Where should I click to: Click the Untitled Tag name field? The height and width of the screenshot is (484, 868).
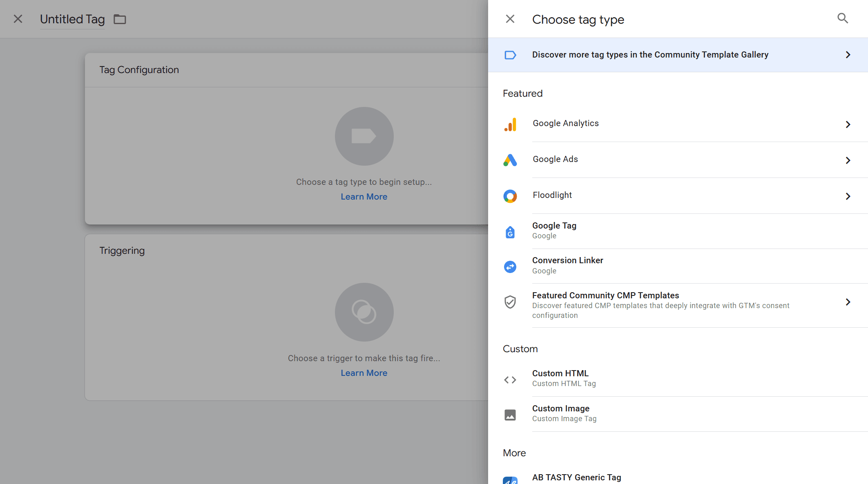pos(72,19)
